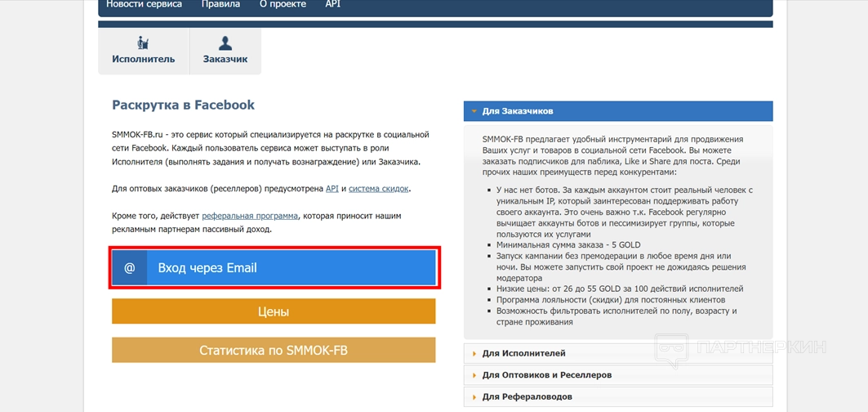
Task: Open the Новости сервиса menu item
Action: tap(144, 4)
